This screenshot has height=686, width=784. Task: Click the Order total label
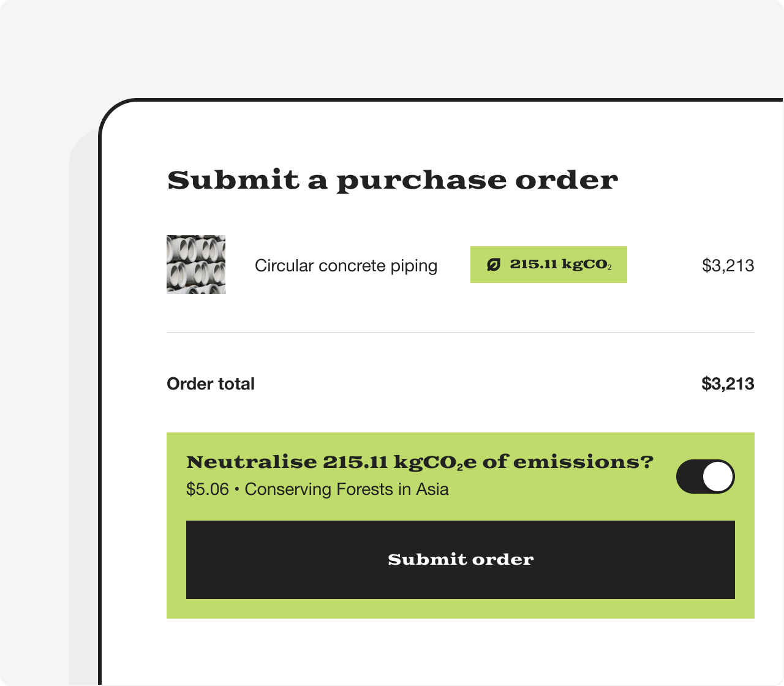[211, 384]
